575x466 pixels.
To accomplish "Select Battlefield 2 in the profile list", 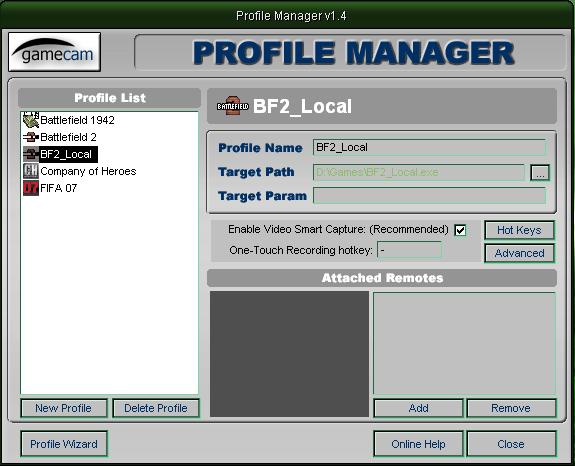I will [x=68, y=137].
